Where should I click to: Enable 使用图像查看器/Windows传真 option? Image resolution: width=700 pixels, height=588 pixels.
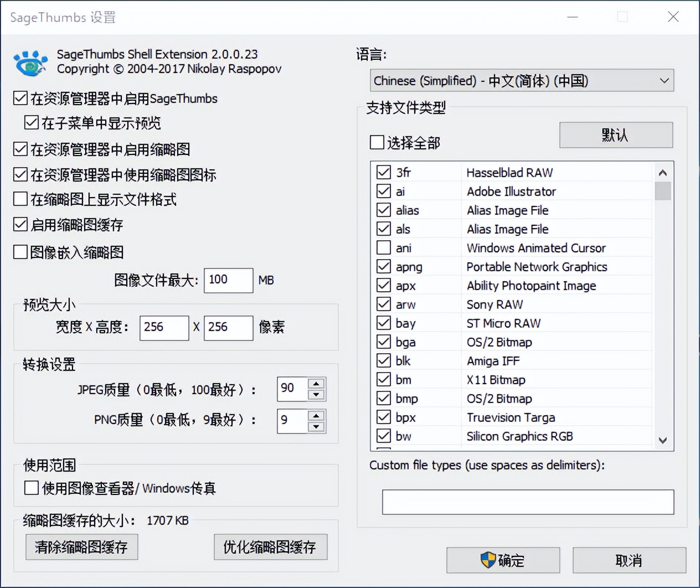pos(31,488)
